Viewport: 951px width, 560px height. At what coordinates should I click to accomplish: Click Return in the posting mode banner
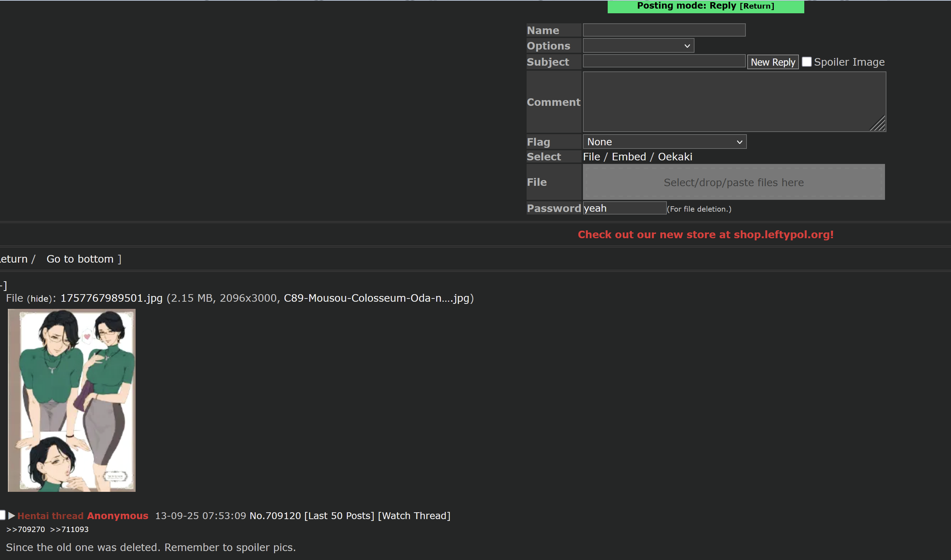pyautogui.click(x=757, y=6)
